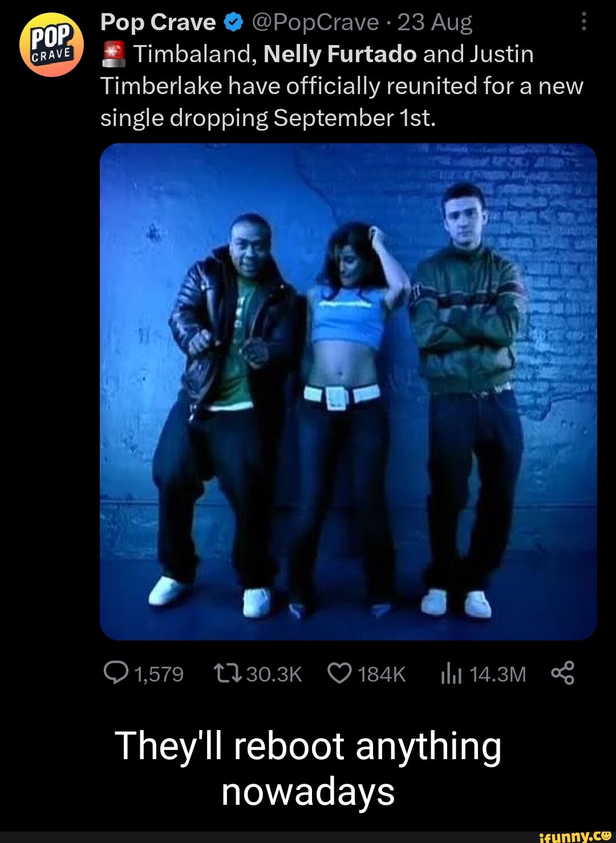Click the red siren emoji
The image size is (616, 843).
(114, 55)
